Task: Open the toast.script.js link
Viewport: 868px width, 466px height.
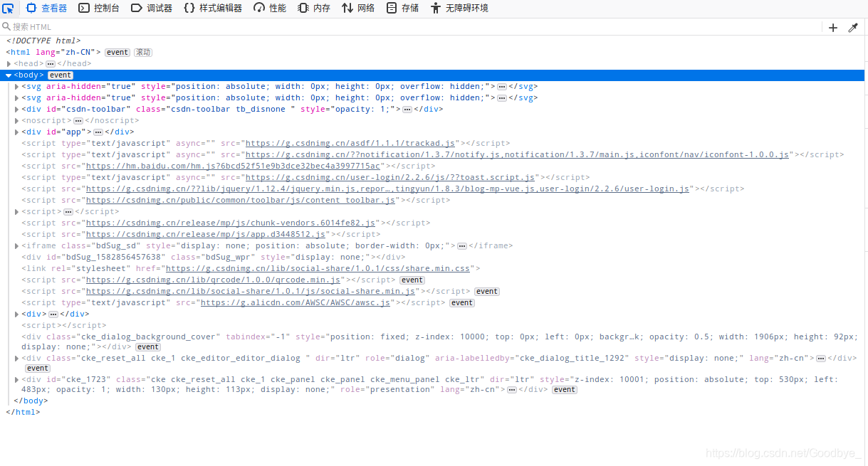Action: [390, 178]
